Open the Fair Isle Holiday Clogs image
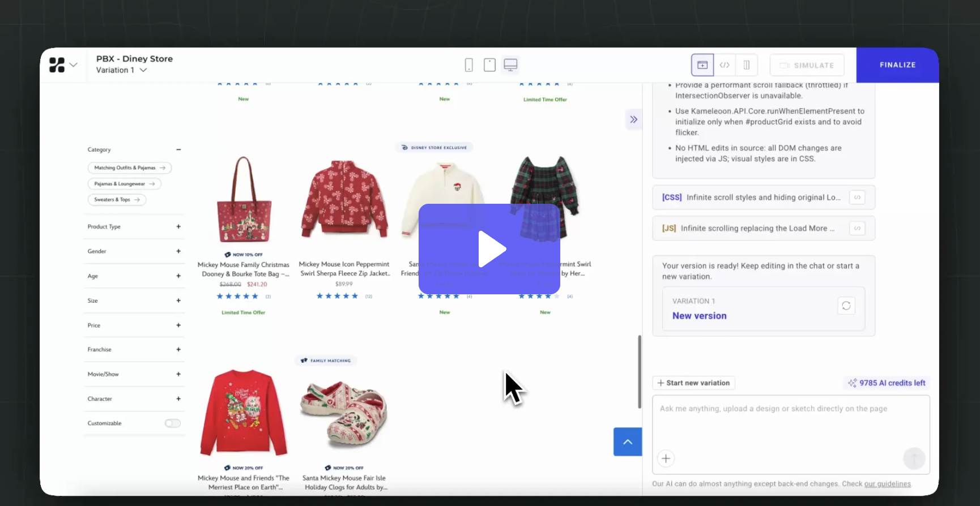980x506 pixels. (x=344, y=413)
